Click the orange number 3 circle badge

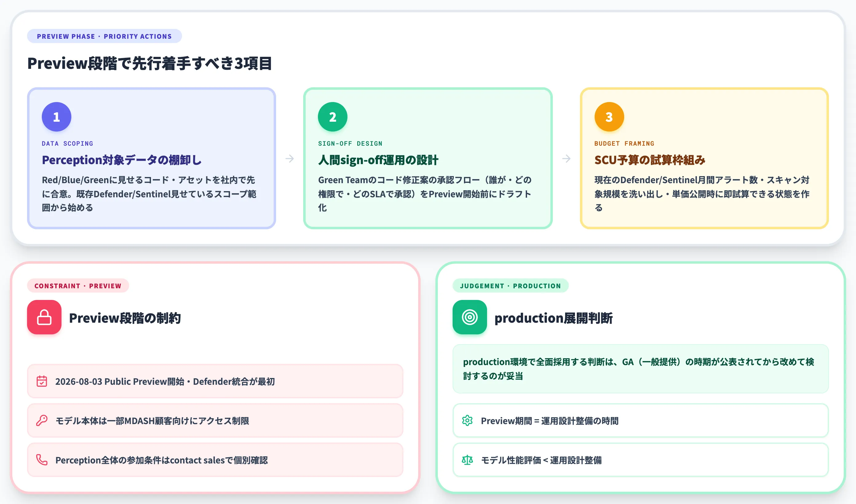click(x=609, y=117)
